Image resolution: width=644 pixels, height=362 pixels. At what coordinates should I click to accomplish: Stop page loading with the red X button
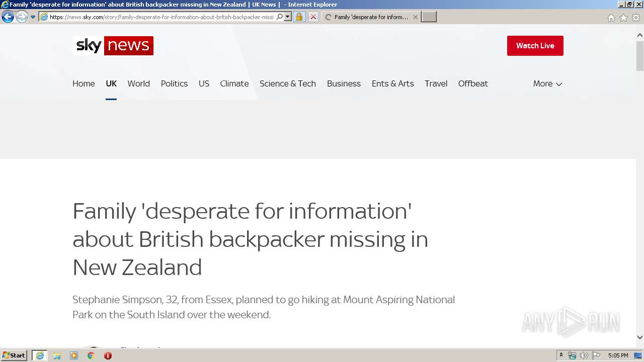tap(313, 17)
